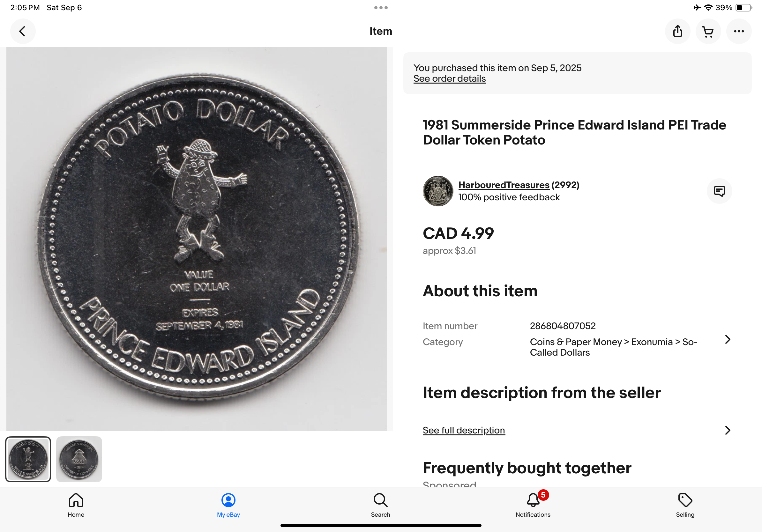This screenshot has height=532, width=762.
Task: Open the share sheet icon
Action: click(x=677, y=32)
